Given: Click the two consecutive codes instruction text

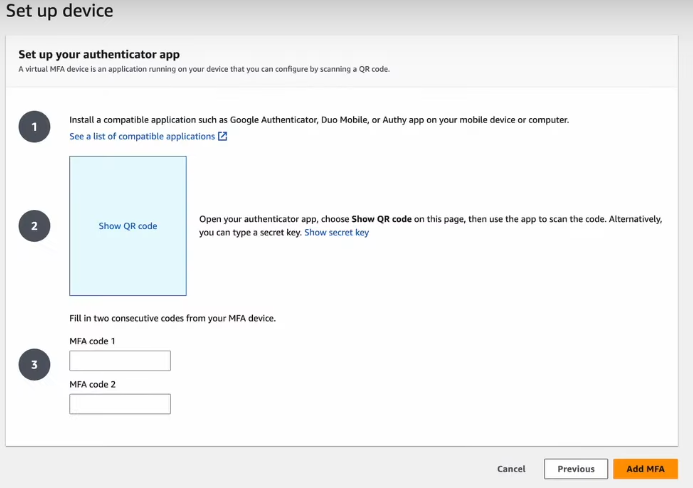Looking at the screenshot, I should (x=172, y=318).
